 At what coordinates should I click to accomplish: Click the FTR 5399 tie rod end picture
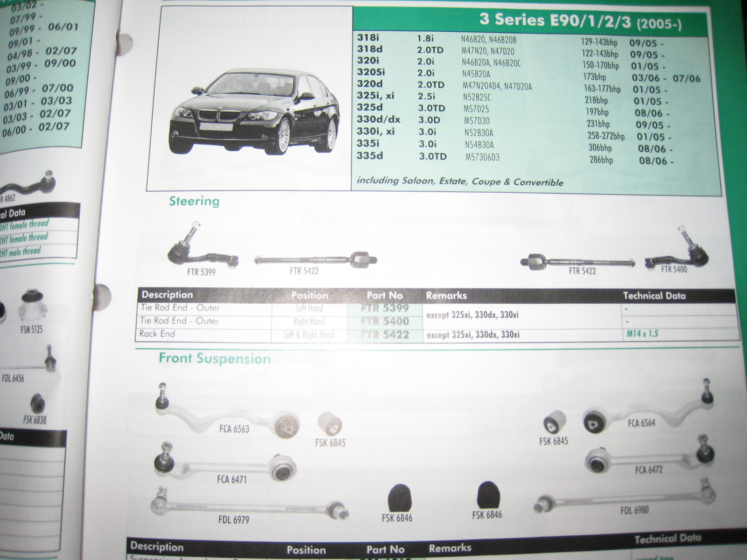[x=203, y=245]
